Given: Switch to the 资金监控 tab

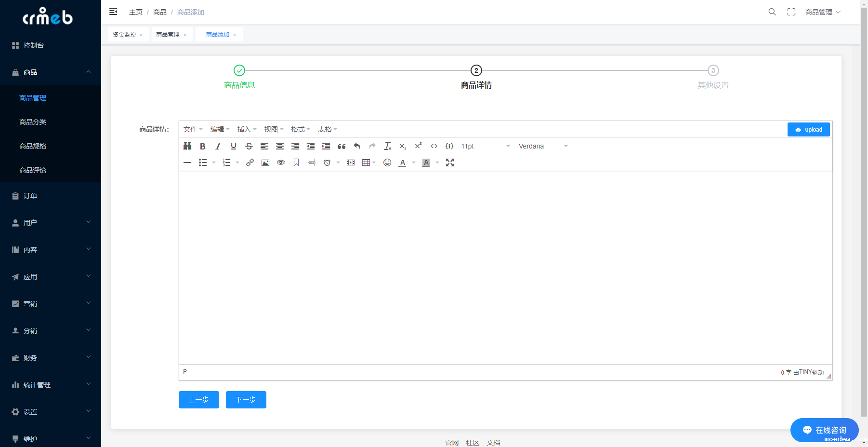Looking at the screenshot, I should 124,35.
